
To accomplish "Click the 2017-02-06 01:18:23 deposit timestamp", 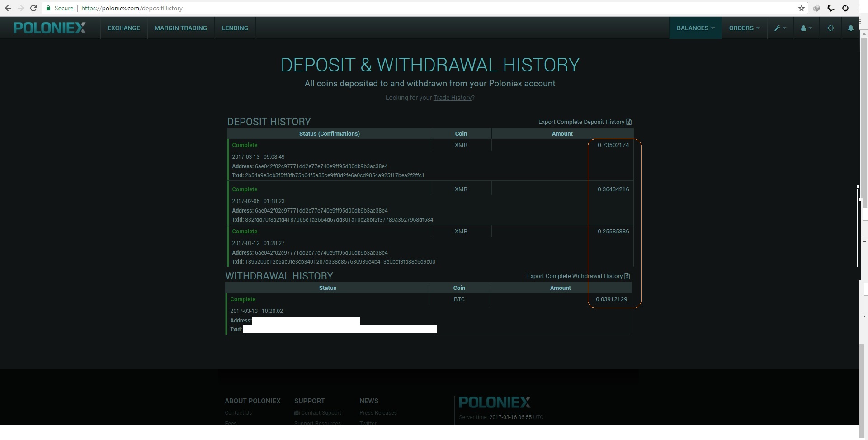I will coord(258,201).
